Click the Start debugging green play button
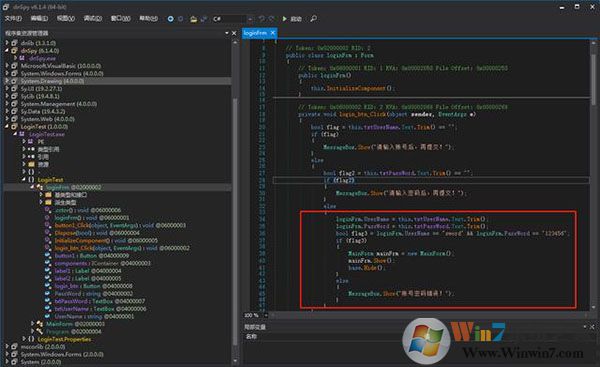Screen dimensions: 600x367 coord(284,18)
